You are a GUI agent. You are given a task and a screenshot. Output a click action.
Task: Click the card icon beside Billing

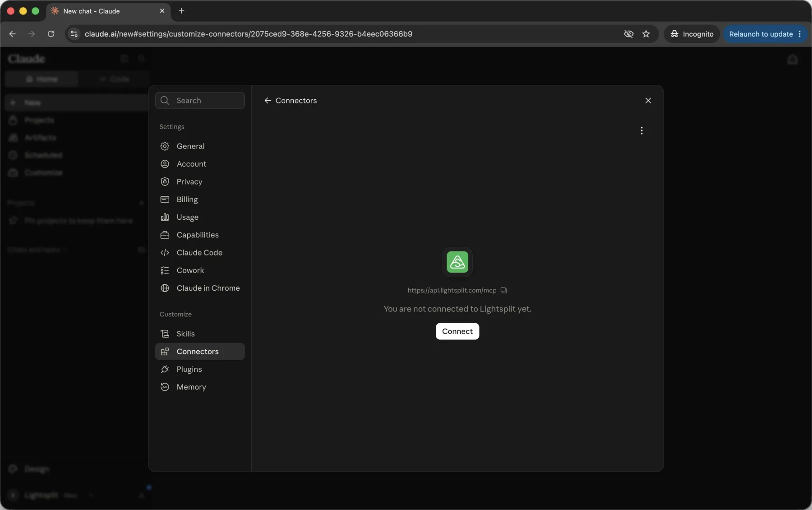165,199
